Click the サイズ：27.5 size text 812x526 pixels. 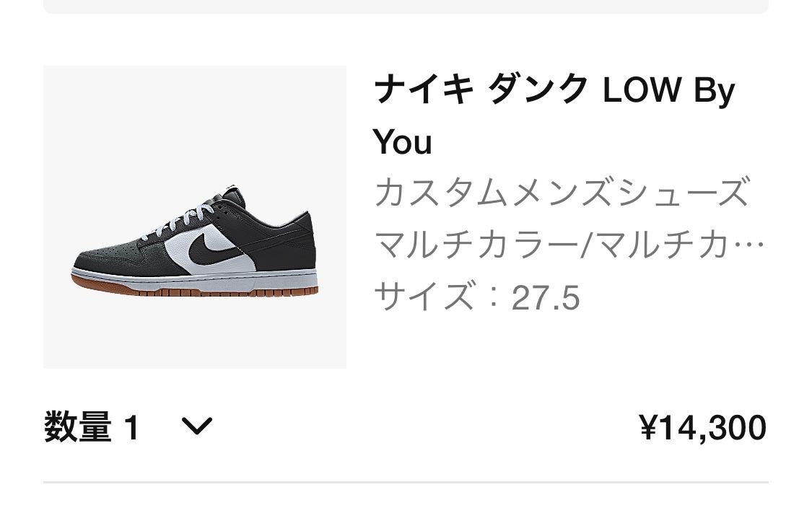[479, 294]
